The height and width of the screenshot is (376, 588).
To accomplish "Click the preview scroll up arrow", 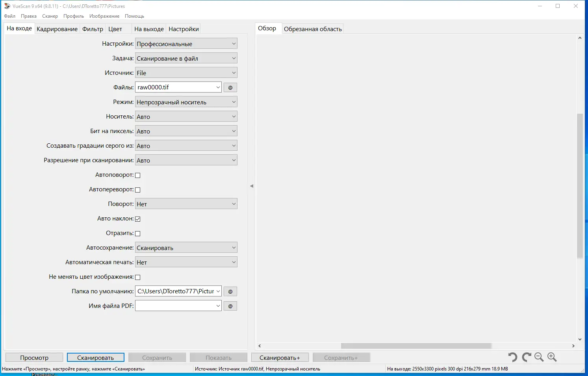I will click(x=580, y=38).
